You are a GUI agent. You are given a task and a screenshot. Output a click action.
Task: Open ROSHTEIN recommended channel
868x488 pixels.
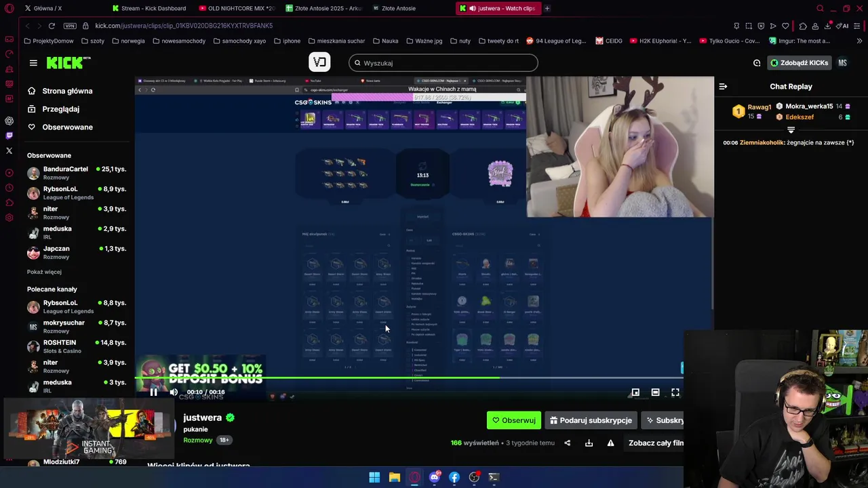(77, 346)
